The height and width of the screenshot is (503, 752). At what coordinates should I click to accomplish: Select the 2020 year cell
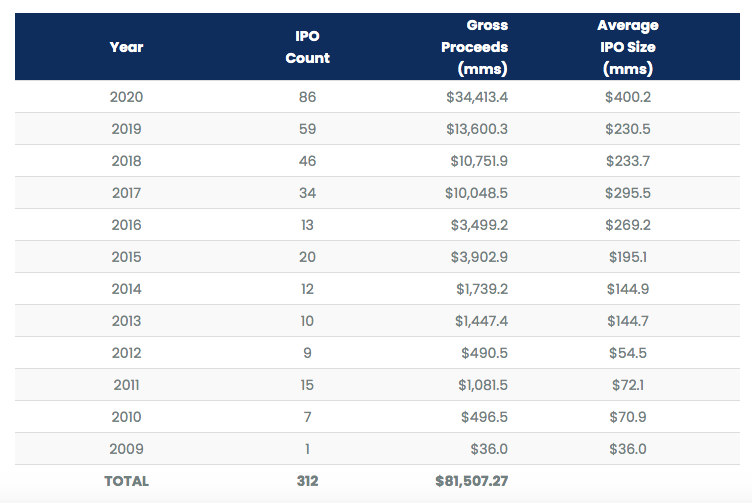126,97
